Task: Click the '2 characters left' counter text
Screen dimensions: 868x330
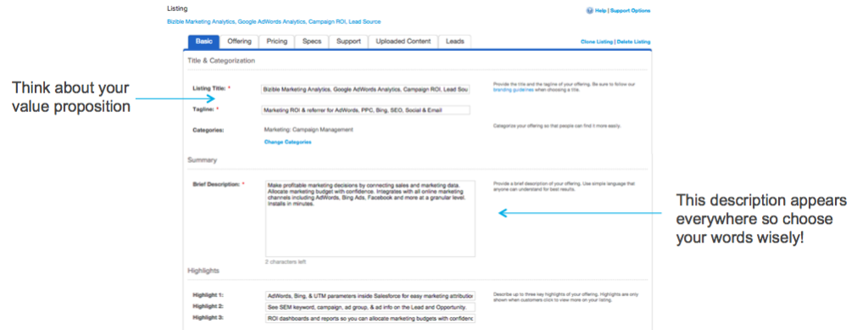Action: tap(285, 262)
